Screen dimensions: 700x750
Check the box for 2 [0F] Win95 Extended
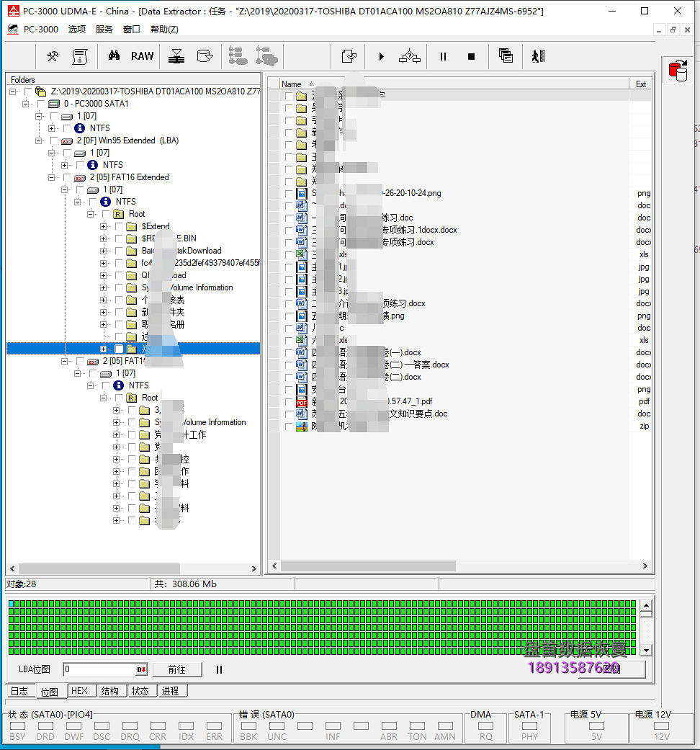54,140
